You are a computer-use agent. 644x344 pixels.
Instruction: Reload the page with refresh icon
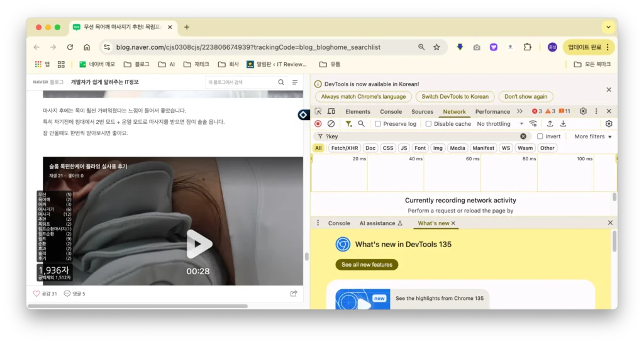point(70,47)
